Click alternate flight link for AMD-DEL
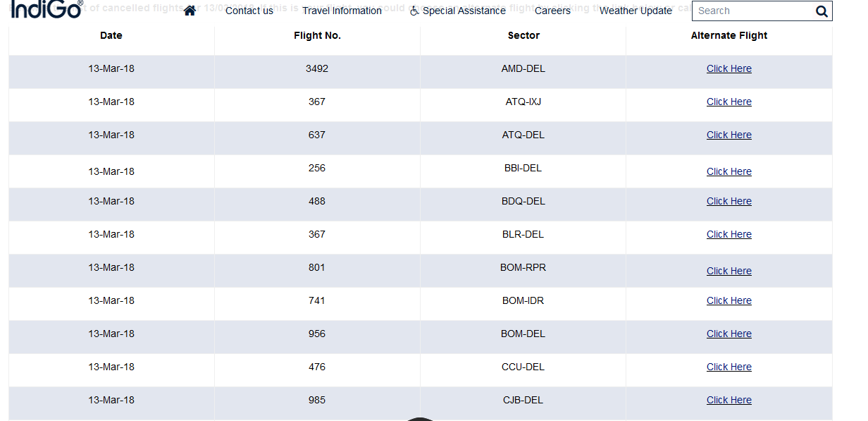 [x=728, y=68]
